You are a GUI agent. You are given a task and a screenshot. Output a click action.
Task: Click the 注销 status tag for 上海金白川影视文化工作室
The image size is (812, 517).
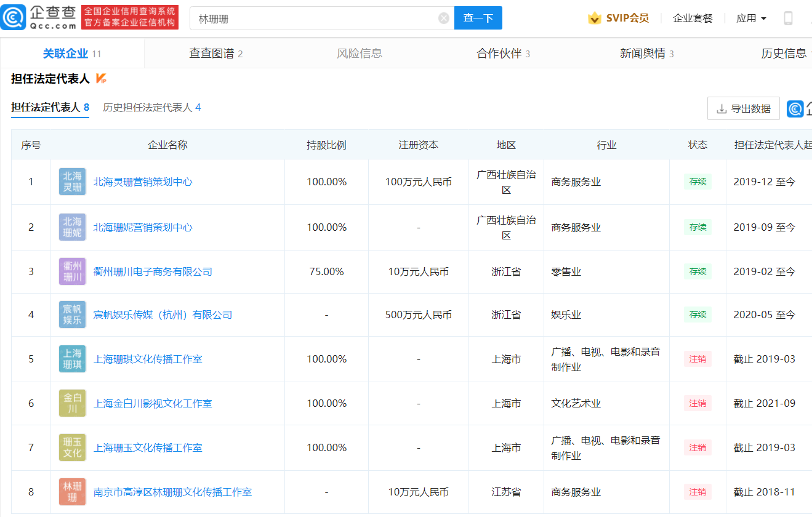tap(697, 404)
